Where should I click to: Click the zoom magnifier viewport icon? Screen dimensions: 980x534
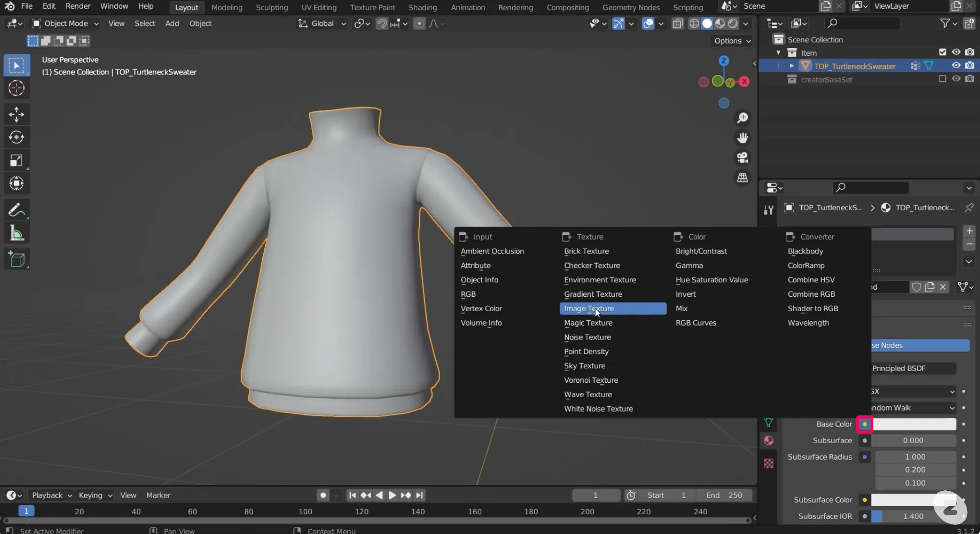(743, 118)
